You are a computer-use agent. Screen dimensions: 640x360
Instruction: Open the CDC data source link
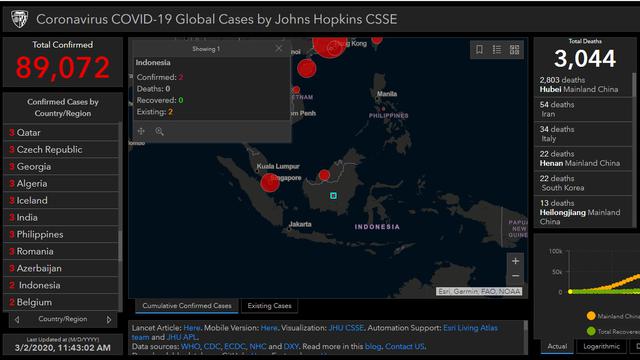point(211,347)
